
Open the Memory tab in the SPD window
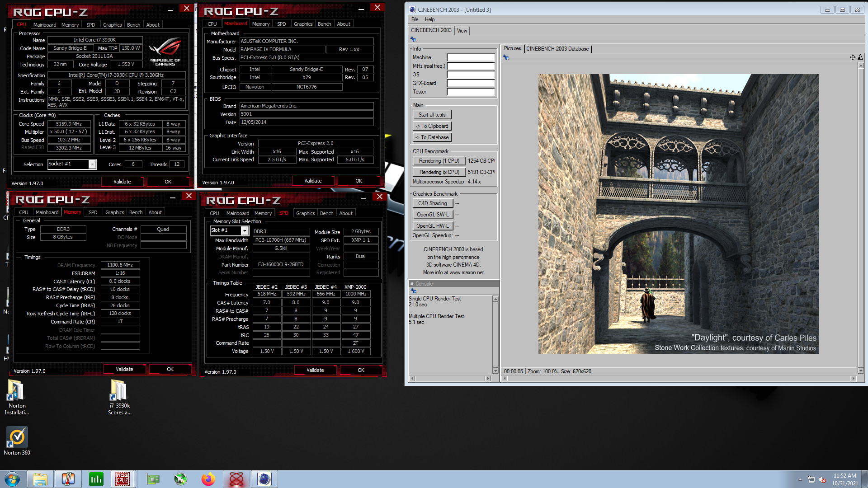263,213
